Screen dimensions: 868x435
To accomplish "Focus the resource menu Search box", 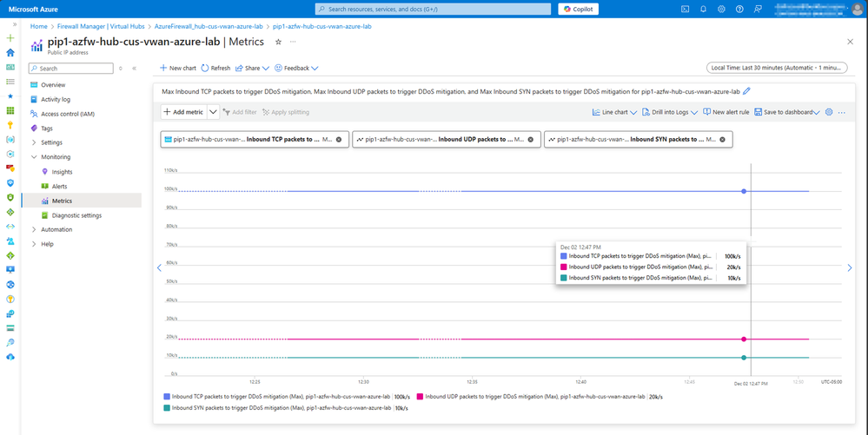I will pyautogui.click(x=71, y=68).
